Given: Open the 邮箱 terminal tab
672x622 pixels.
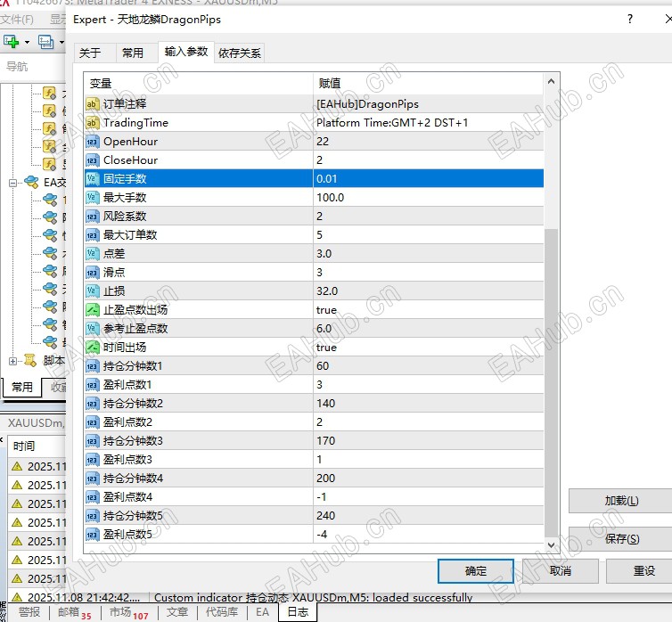Looking at the screenshot, I should coord(74,612).
